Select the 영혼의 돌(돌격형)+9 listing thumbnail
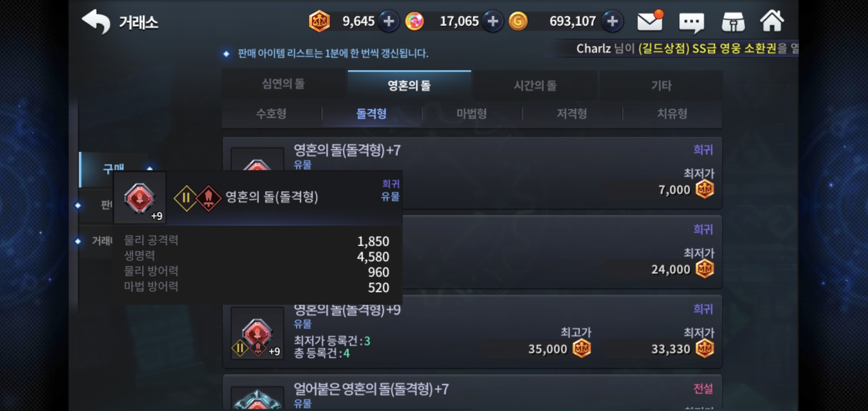This screenshot has width=868, height=411. coord(257,333)
